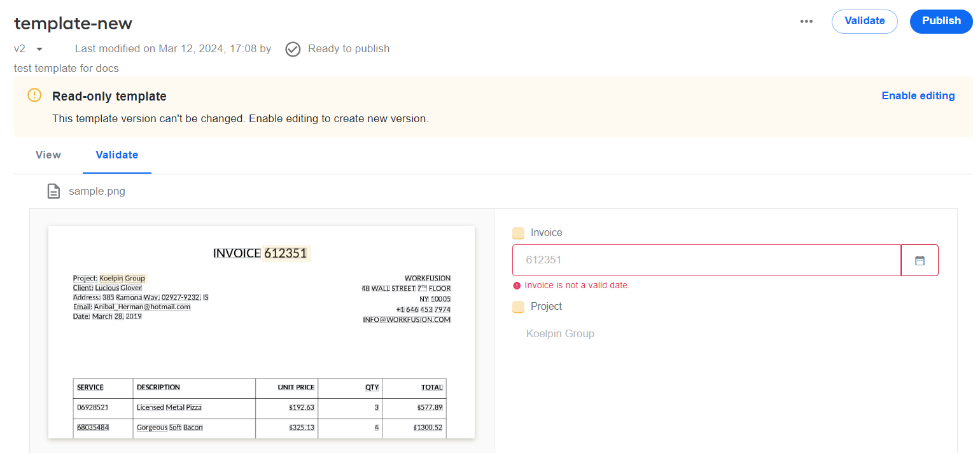Click the Project field color swatch
980x453 pixels.
click(518, 307)
